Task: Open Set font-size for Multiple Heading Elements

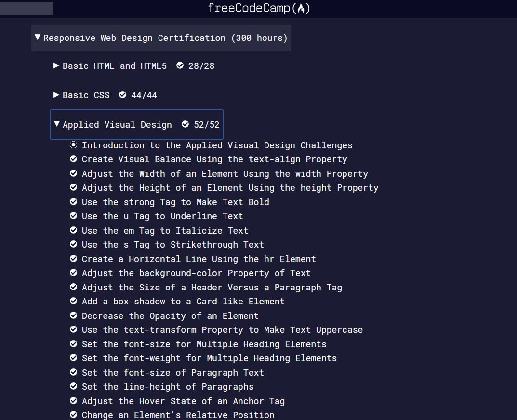Action: (204, 344)
